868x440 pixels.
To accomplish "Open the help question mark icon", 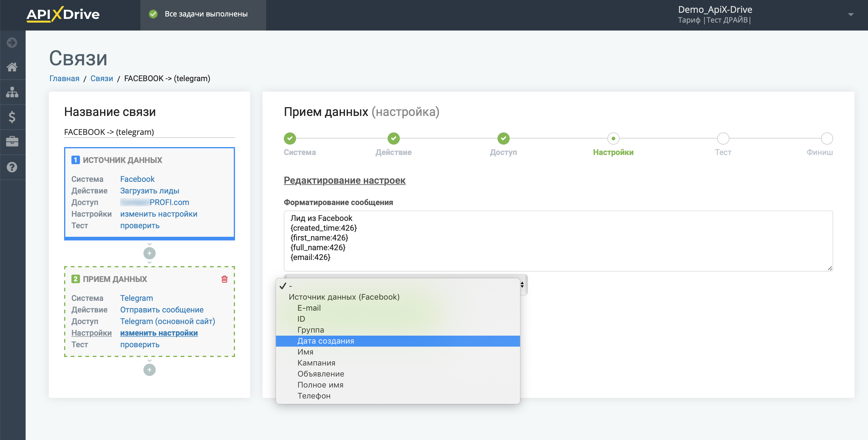I will (x=12, y=167).
